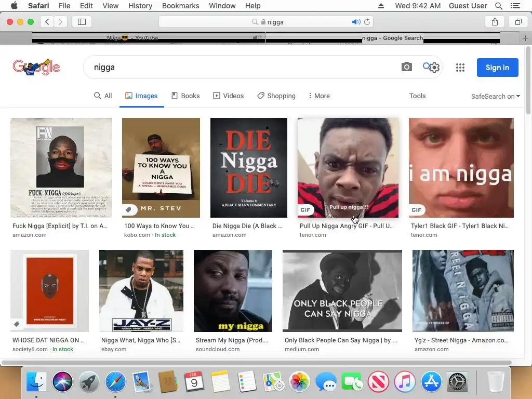Switch to the All results tab
532x399 pixels.
pos(103,96)
